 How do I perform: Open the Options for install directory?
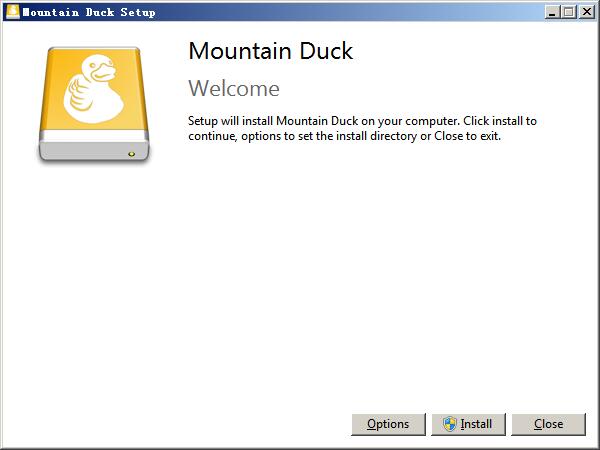coord(388,424)
